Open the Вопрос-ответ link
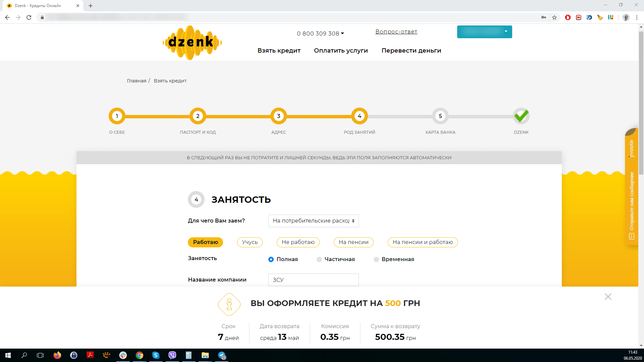This screenshot has height=362, width=644. (x=396, y=32)
